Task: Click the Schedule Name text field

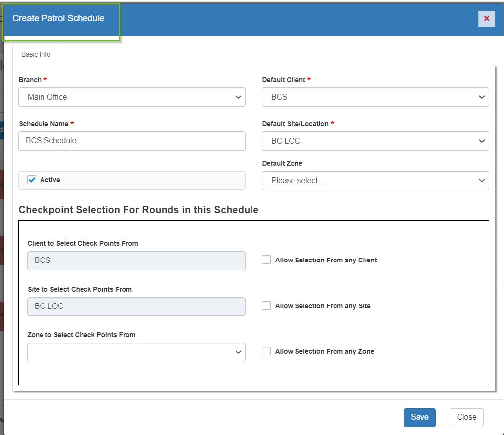Action: pyautogui.click(x=131, y=141)
